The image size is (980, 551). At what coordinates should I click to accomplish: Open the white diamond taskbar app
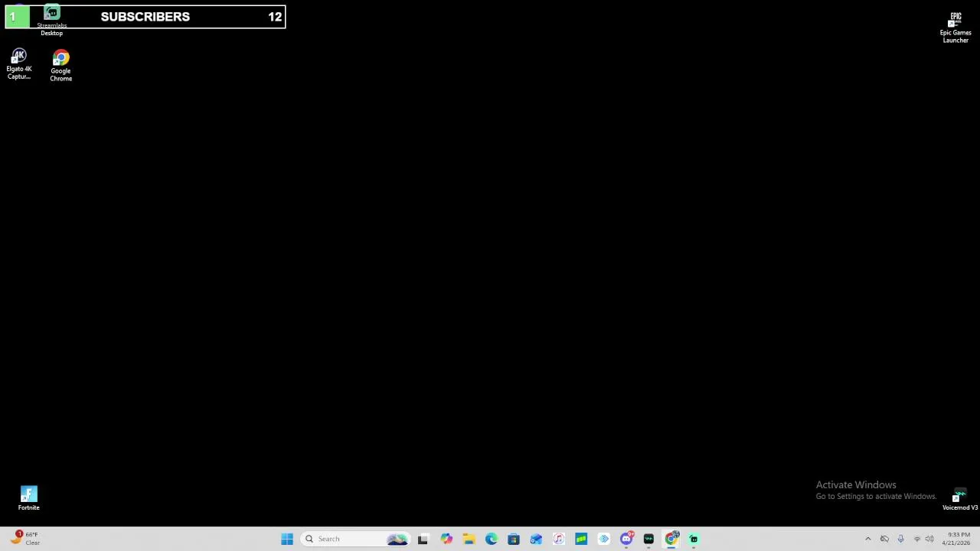tap(604, 539)
